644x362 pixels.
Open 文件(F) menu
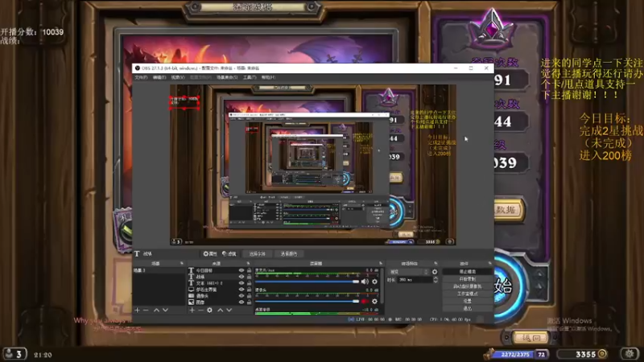coord(141,77)
